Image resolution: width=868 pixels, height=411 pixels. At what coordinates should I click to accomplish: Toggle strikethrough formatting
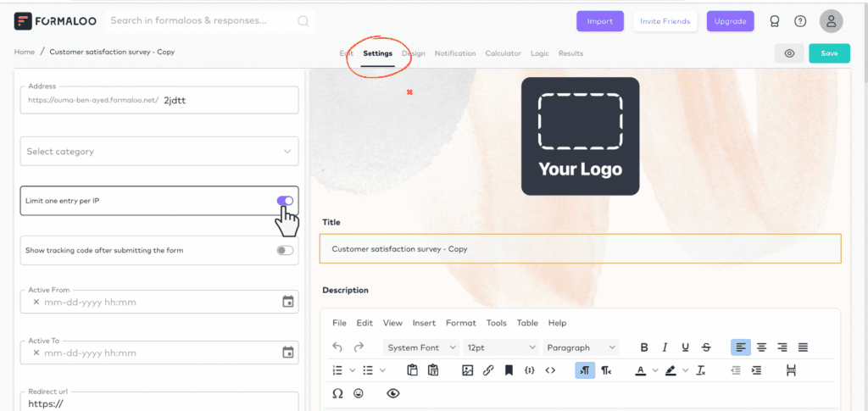[x=706, y=347]
